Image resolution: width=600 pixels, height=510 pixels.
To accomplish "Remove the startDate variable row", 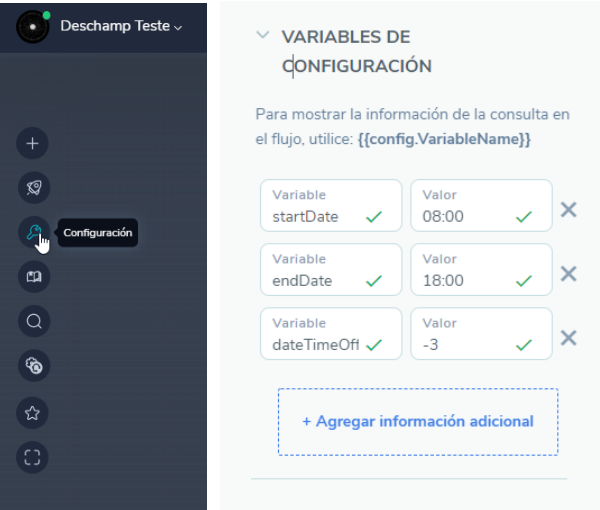I will (x=568, y=209).
